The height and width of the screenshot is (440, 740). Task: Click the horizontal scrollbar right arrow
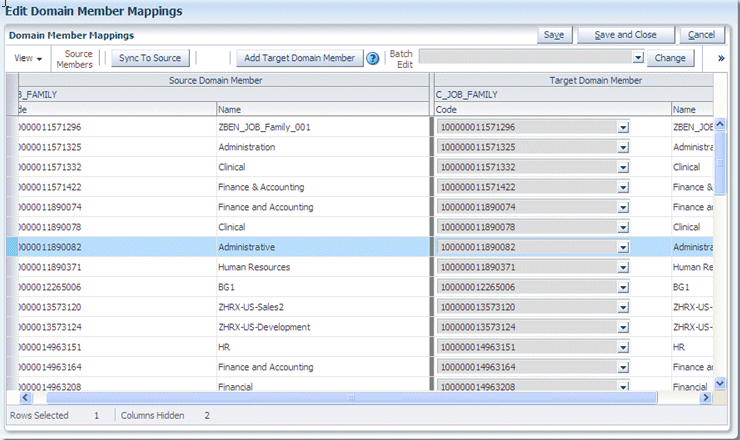click(x=706, y=398)
